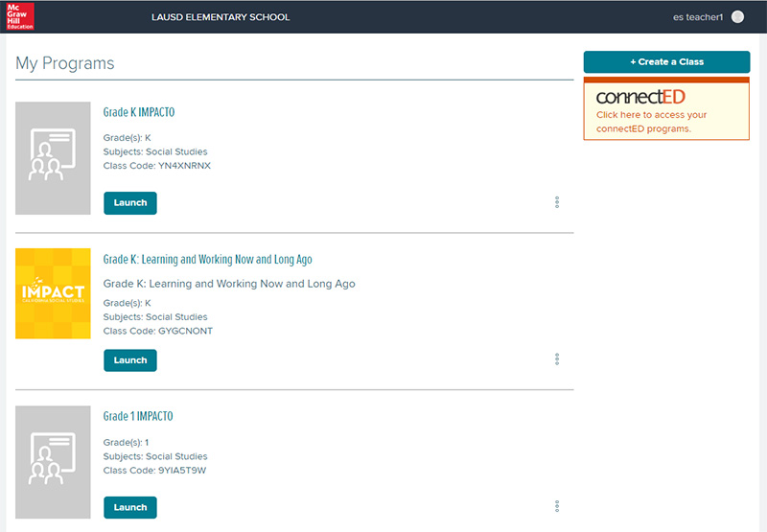The image size is (767, 532).
Task: Open more options for Learning and Working program
Action: 557,359
